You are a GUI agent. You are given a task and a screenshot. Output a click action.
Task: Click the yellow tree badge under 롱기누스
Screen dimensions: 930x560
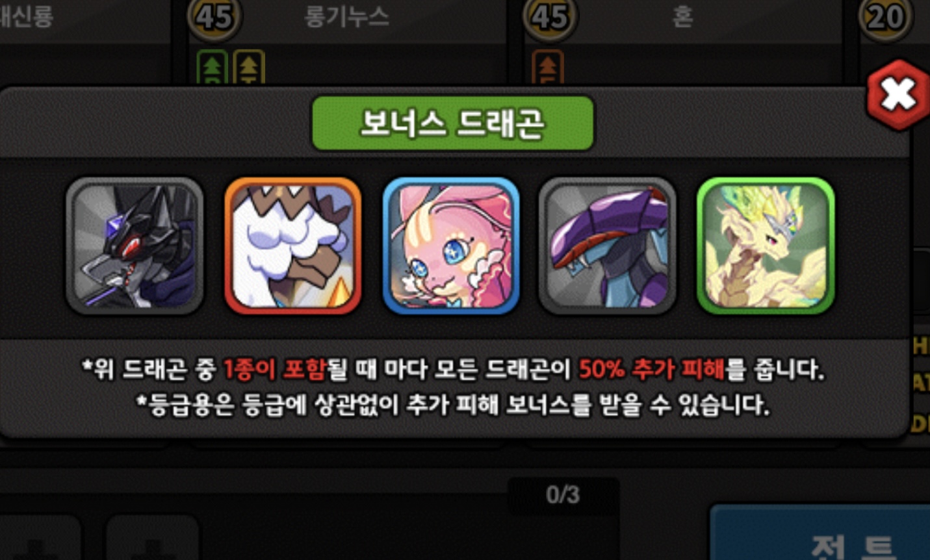249,67
